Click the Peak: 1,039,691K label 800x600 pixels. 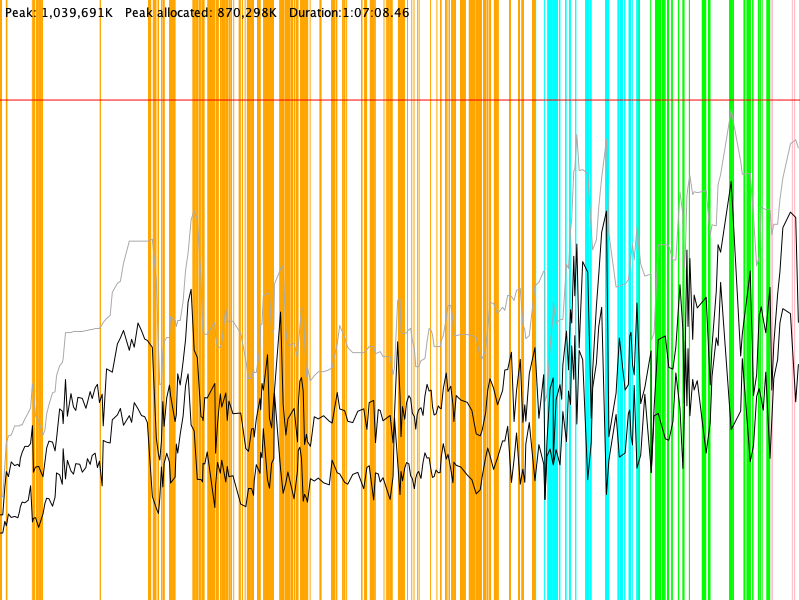click(x=56, y=13)
